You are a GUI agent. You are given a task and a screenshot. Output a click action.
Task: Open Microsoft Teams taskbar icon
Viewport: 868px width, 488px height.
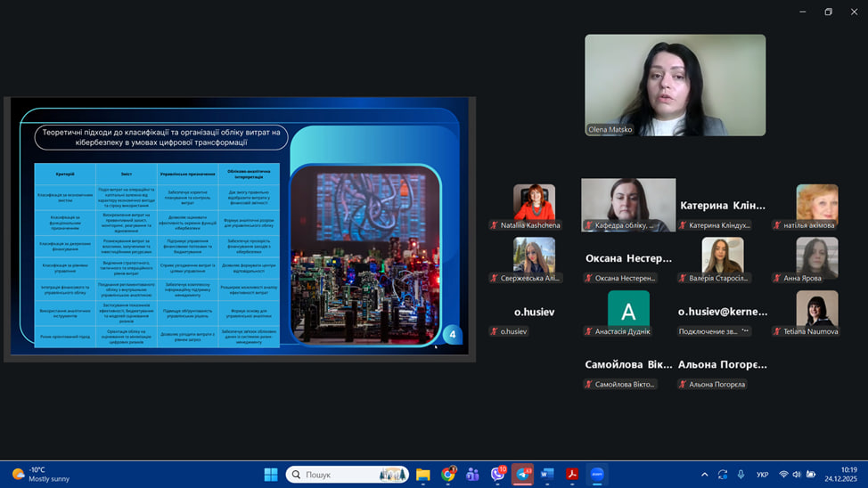[472, 475]
